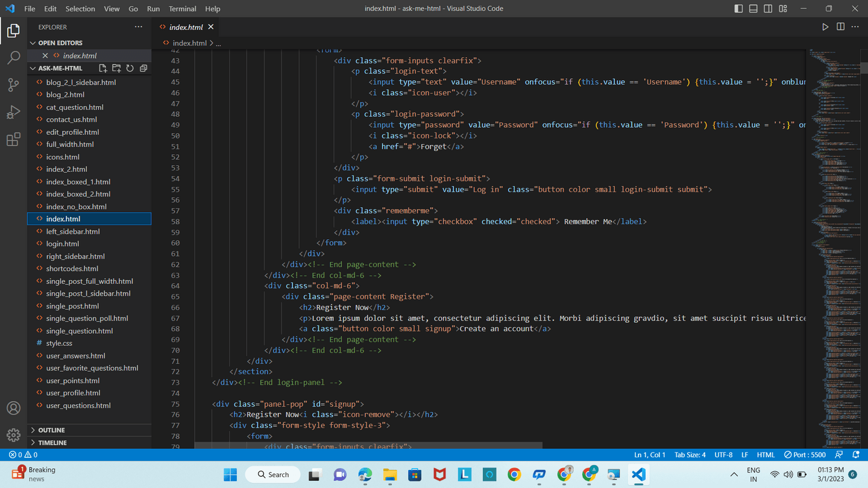The image size is (868, 488).
Task: Open the Explorer view in activity bar
Action: (x=13, y=30)
